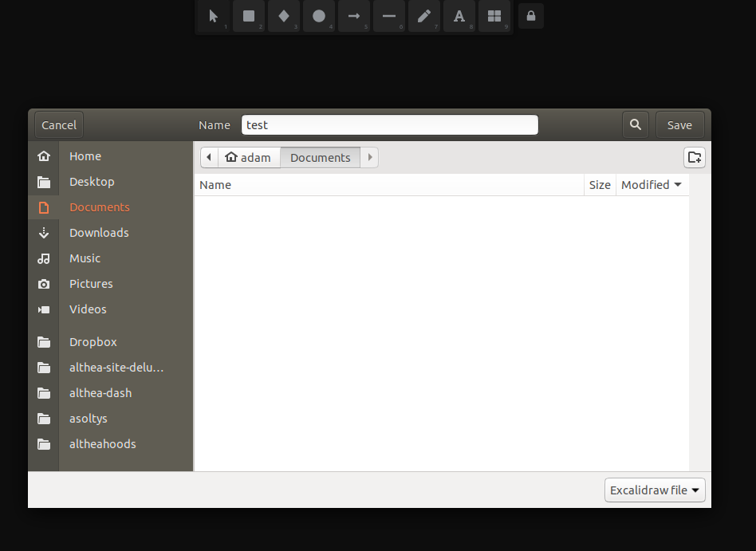Create a new folder
The height and width of the screenshot is (551, 756).
pos(694,157)
